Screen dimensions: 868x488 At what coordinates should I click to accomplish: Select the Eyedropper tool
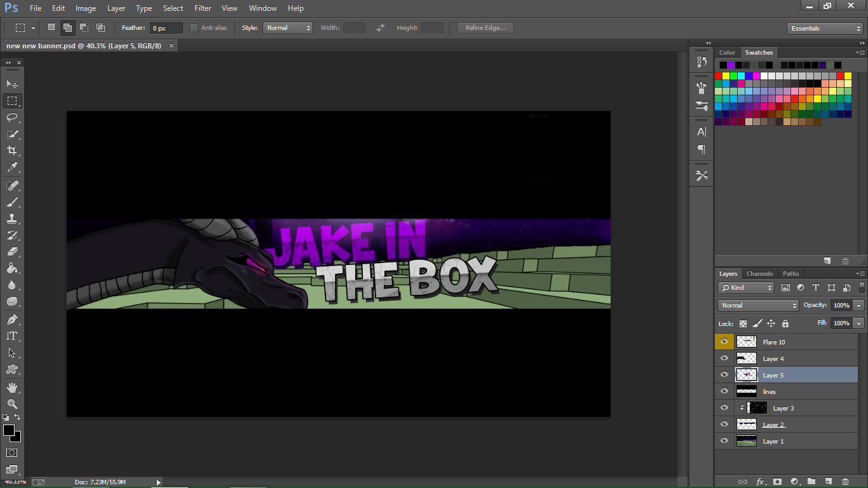[12, 168]
